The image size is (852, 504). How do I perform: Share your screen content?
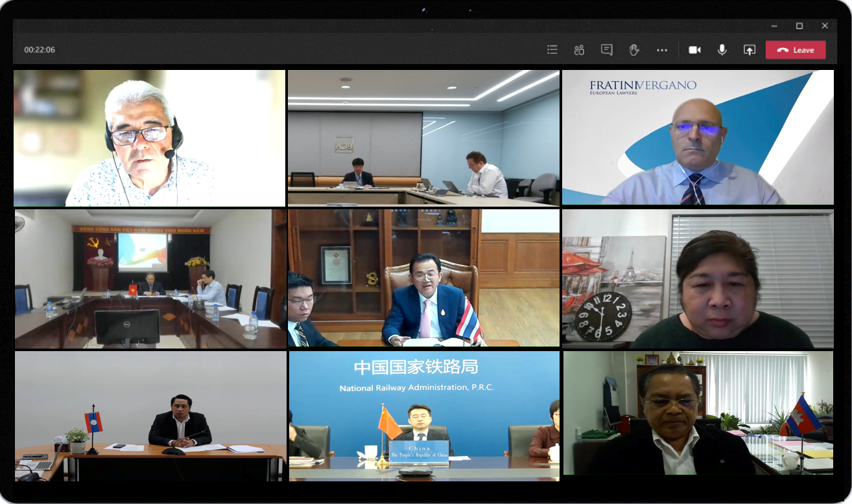point(750,50)
